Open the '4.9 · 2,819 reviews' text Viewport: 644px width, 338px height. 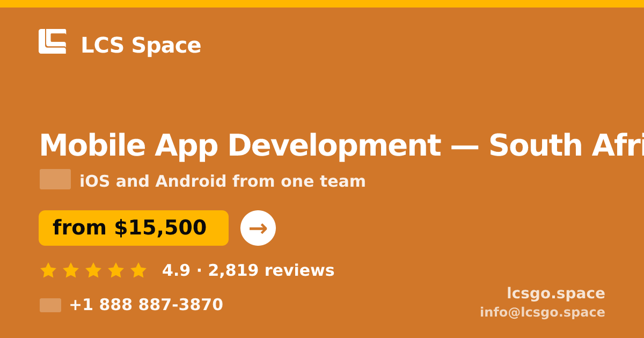coord(248,270)
